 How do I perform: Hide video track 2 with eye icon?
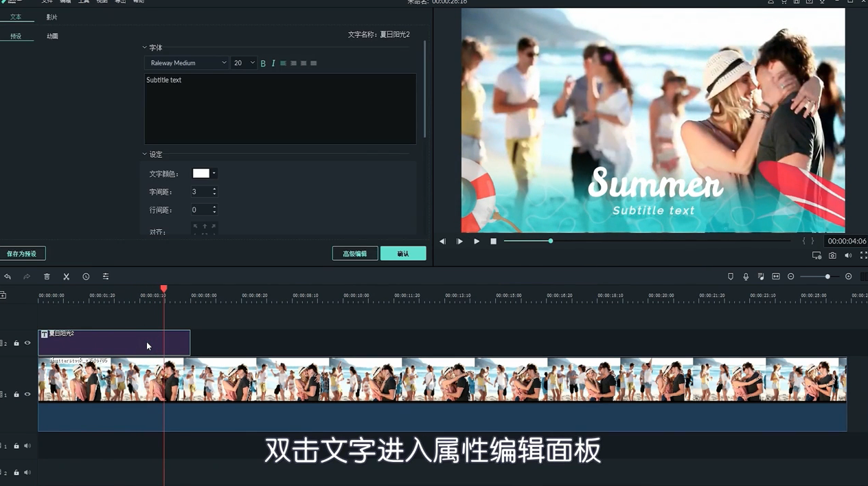pos(27,343)
